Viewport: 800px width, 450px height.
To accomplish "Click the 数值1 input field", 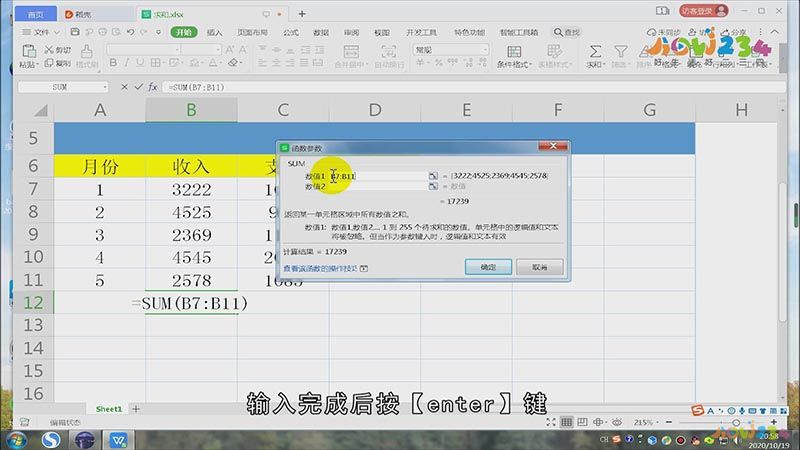I will (378, 176).
